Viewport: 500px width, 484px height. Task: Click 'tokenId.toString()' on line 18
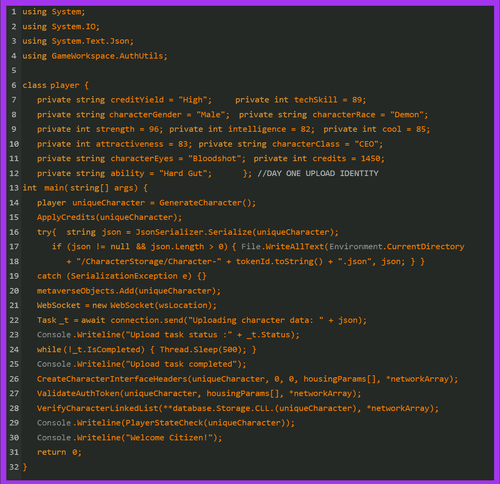pyautogui.click(x=279, y=261)
